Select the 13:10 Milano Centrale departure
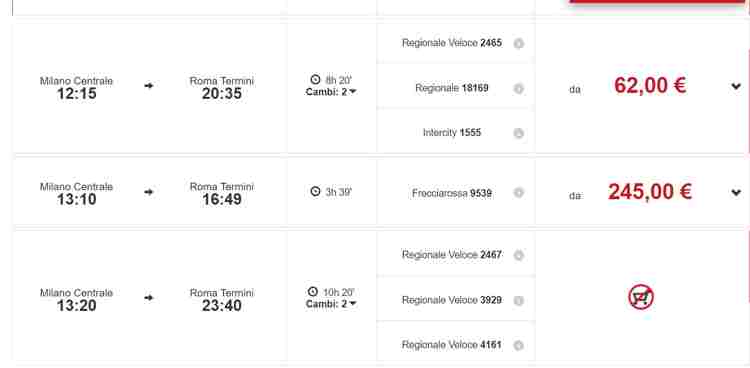Viewport: 750px width, 368px height. (77, 194)
